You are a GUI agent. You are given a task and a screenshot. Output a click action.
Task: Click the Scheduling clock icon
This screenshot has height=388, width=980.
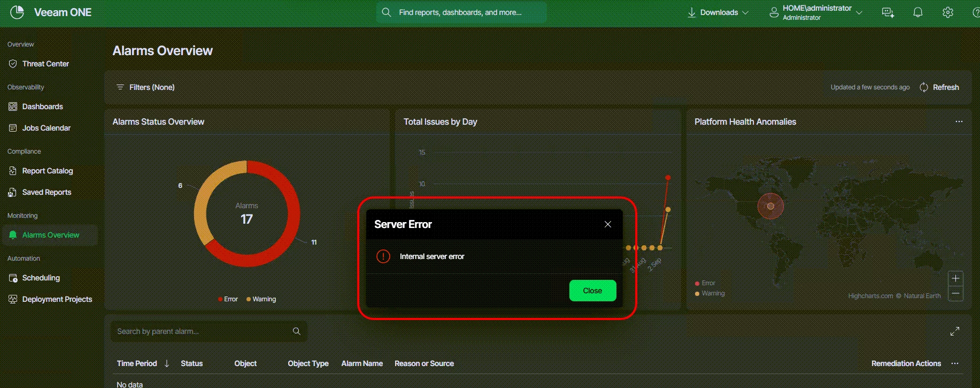13,278
